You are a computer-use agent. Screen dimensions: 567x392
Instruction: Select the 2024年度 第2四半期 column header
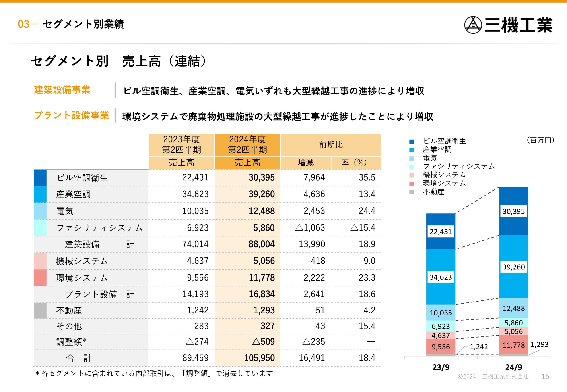click(247, 145)
